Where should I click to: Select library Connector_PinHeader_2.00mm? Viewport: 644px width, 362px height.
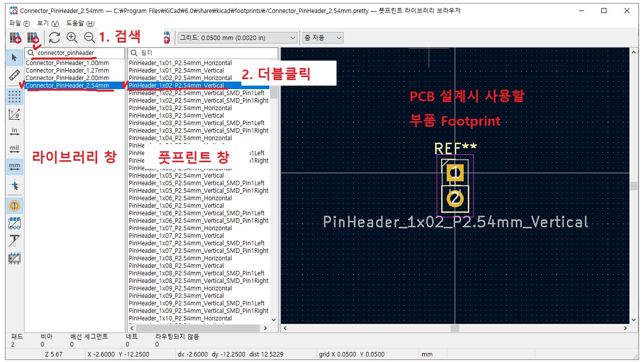[x=75, y=78]
